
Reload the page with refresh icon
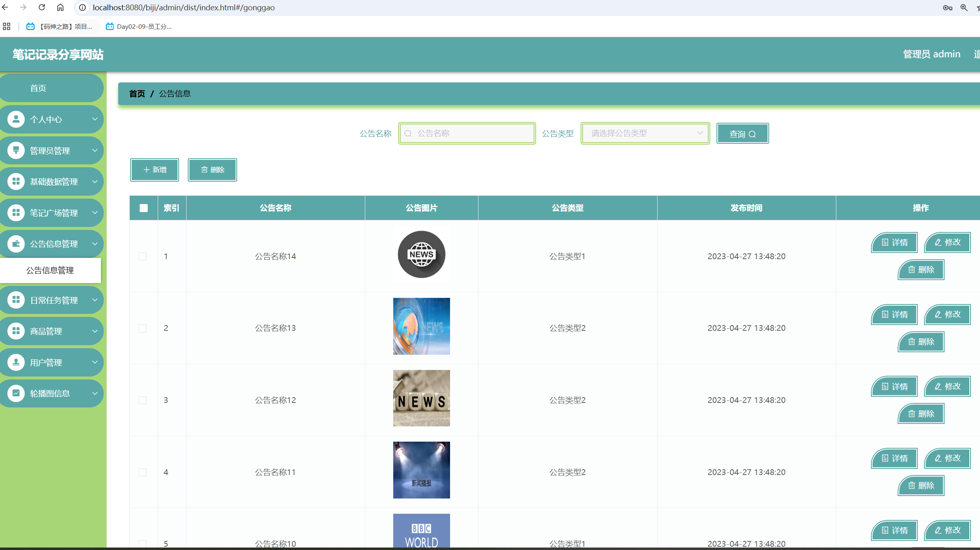click(x=42, y=7)
